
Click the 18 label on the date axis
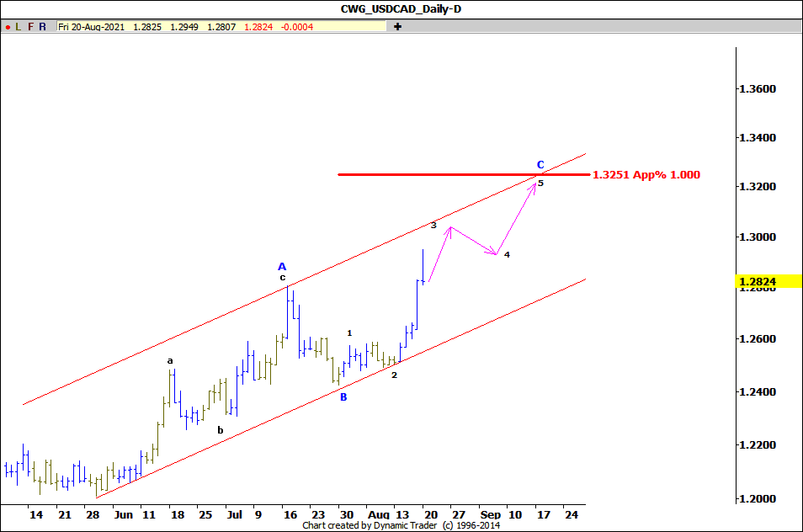pyautogui.click(x=178, y=514)
